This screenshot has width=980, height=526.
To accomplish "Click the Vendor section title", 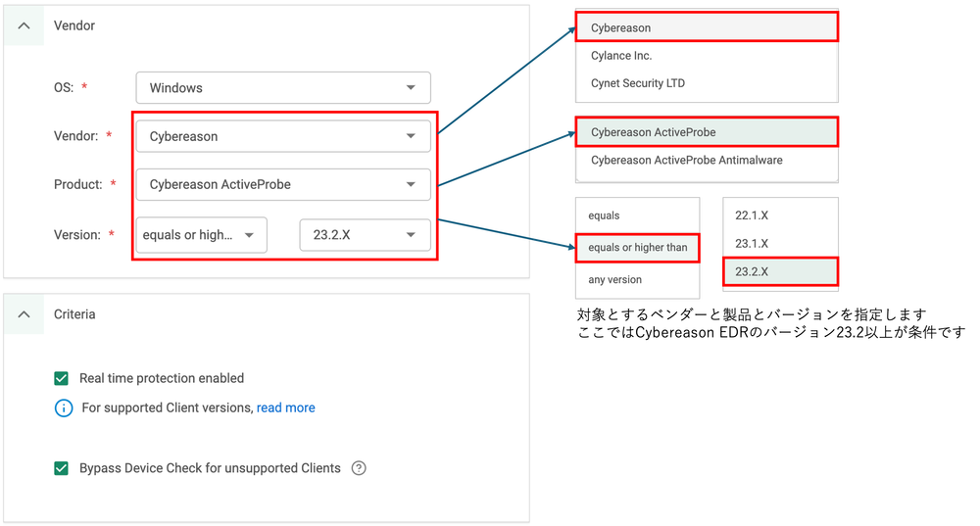I will click(x=74, y=25).
